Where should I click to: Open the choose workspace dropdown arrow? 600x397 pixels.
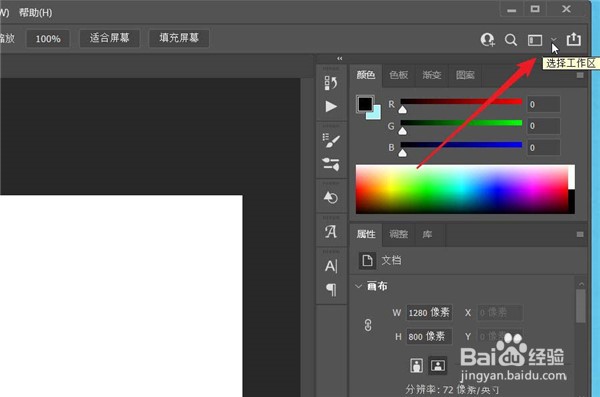pos(553,40)
